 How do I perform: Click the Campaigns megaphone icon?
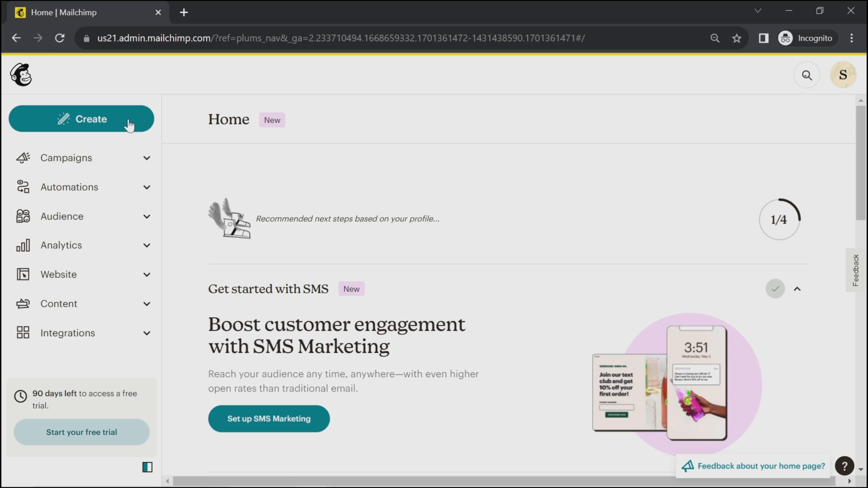point(23,158)
